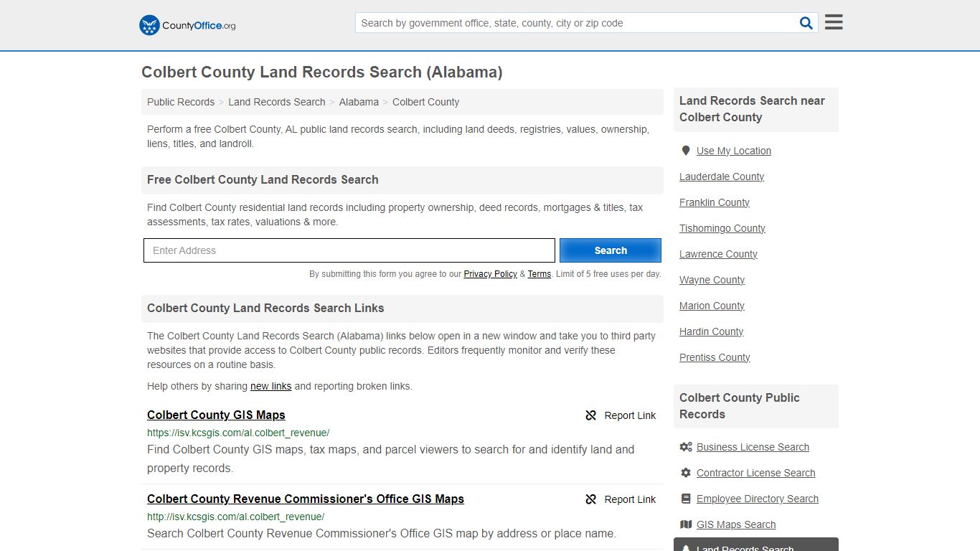This screenshot has width=980, height=551.
Task: Click the Land Records Search near Colbert County heading
Action: pos(752,109)
